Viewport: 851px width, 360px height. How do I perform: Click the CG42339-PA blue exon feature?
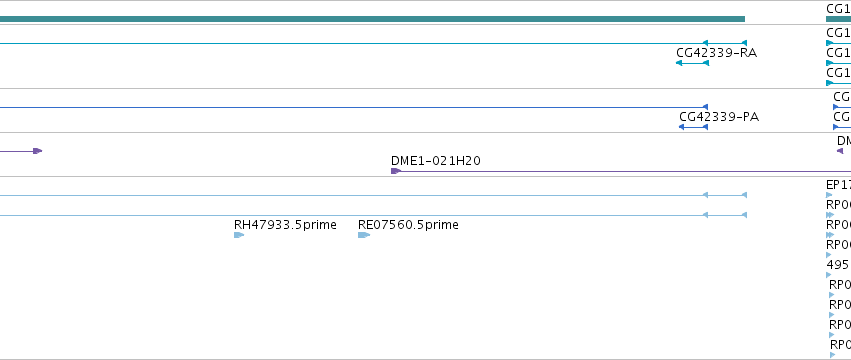click(x=693, y=127)
